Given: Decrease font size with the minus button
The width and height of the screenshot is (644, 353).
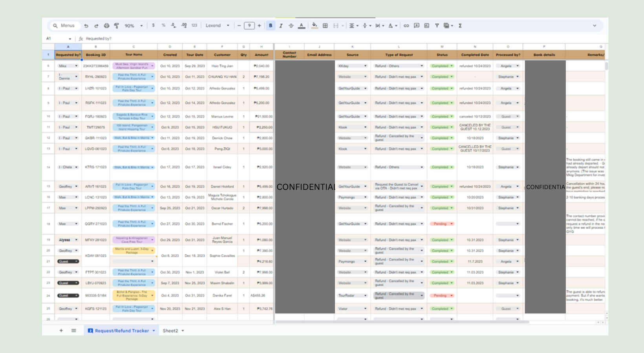Looking at the screenshot, I should click(239, 25).
